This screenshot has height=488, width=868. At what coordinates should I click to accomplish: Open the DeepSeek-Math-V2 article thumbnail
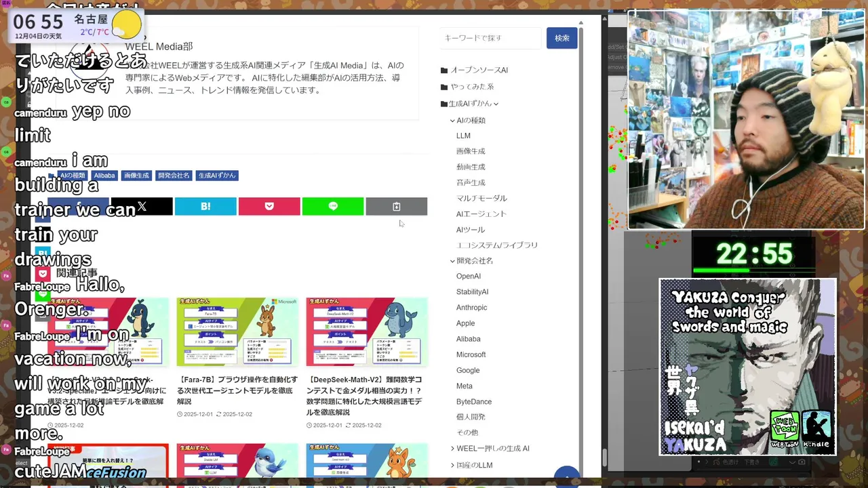[x=367, y=331]
